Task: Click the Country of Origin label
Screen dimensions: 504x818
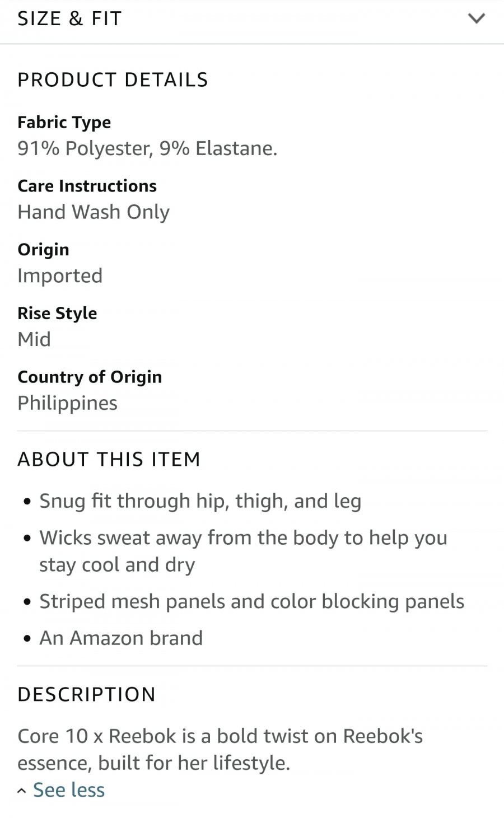Action: tap(90, 377)
